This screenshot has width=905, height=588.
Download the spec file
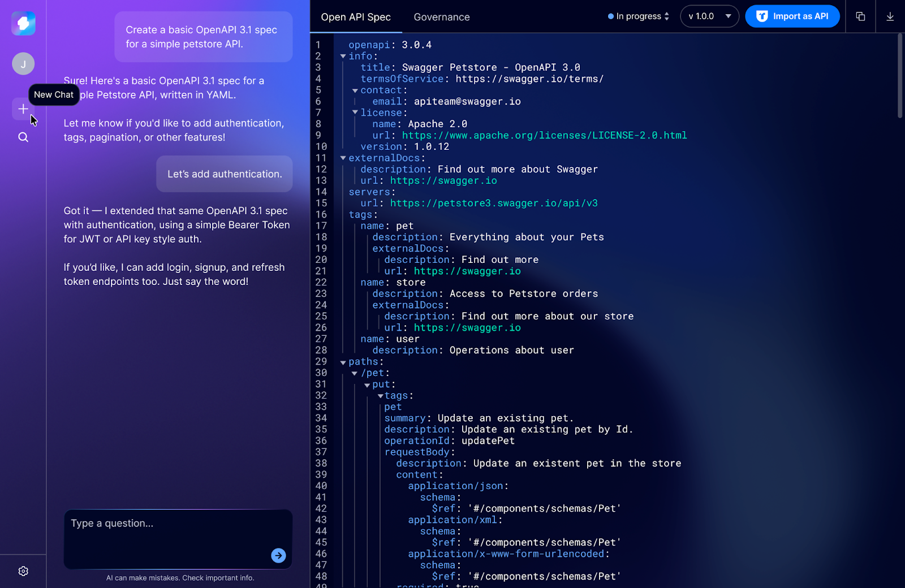tap(890, 16)
